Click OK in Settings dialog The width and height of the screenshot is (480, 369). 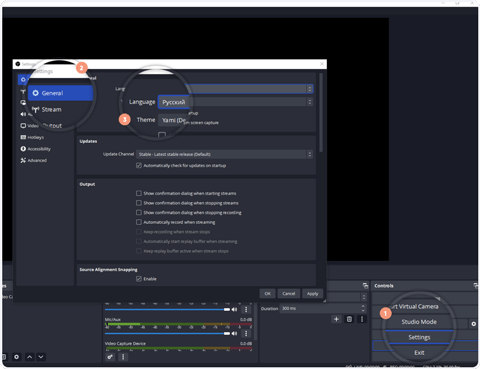267,294
